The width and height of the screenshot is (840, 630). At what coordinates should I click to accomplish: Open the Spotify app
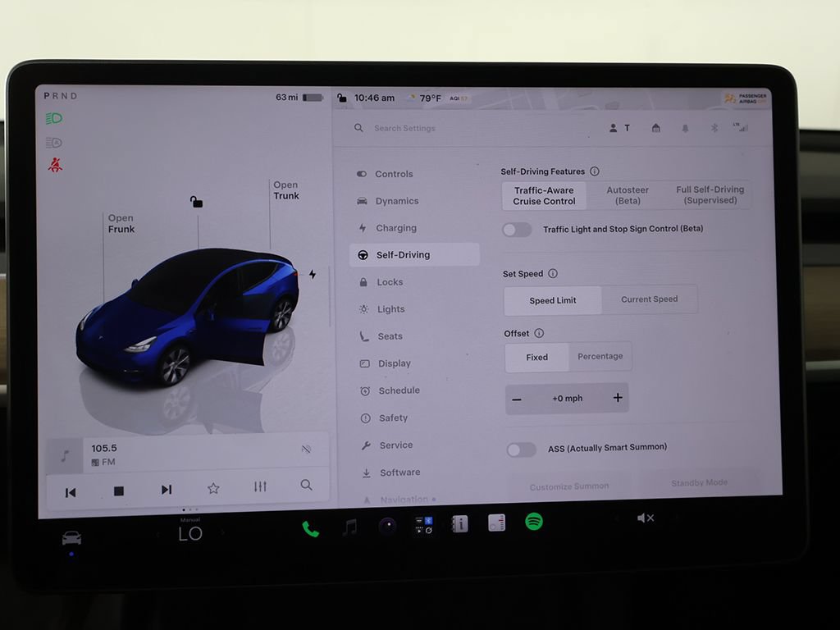coord(533,521)
